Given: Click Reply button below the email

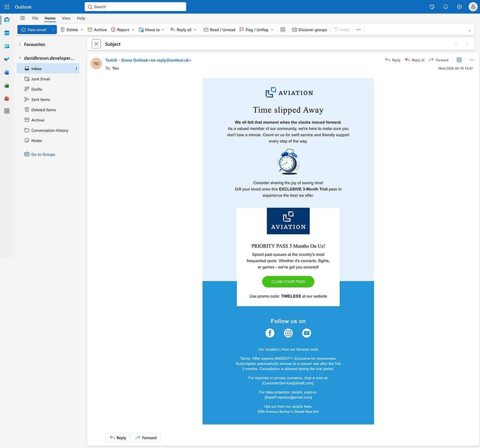Looking at the screenshot, I should (x=118, y=438).
